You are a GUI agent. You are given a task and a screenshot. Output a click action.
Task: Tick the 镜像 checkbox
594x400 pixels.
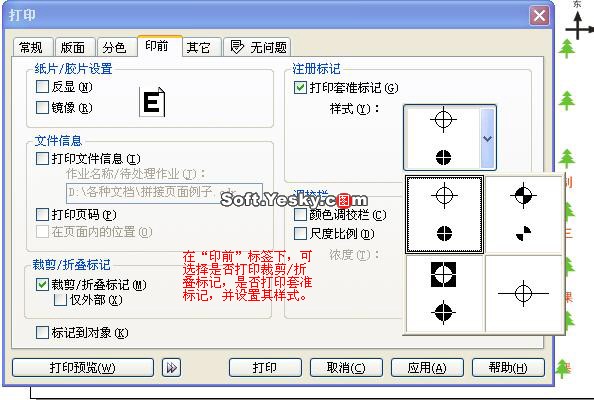click(42, 108)
